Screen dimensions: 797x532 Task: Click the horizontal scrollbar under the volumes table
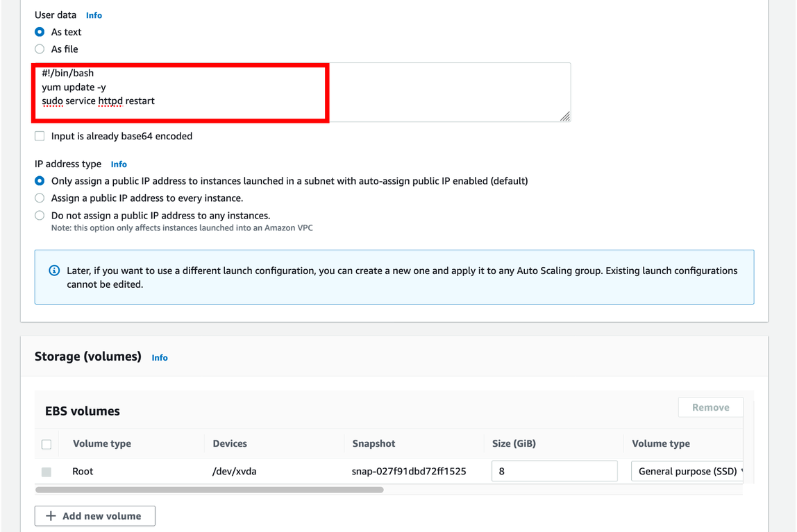click(x=209, y=490)
